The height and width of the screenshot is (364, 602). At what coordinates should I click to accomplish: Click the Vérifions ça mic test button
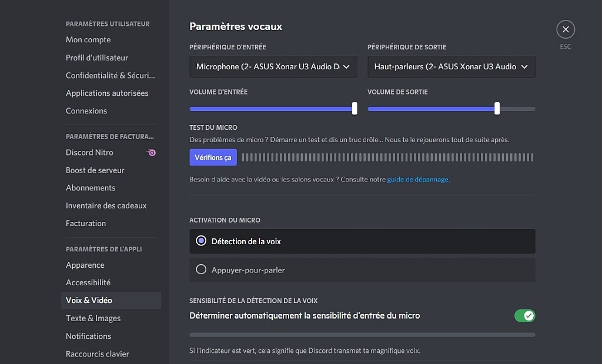(x=213, y=157)
